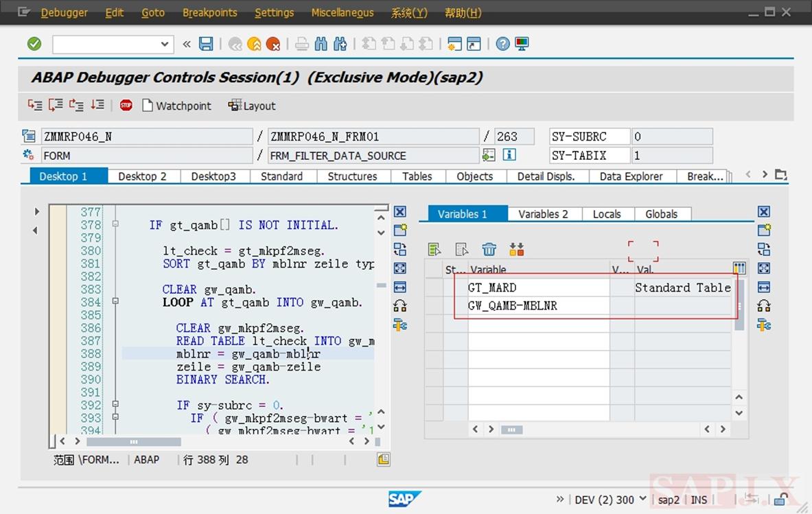Click the Find Next binoculars icon
812x514 pixels.
[340, 44]
